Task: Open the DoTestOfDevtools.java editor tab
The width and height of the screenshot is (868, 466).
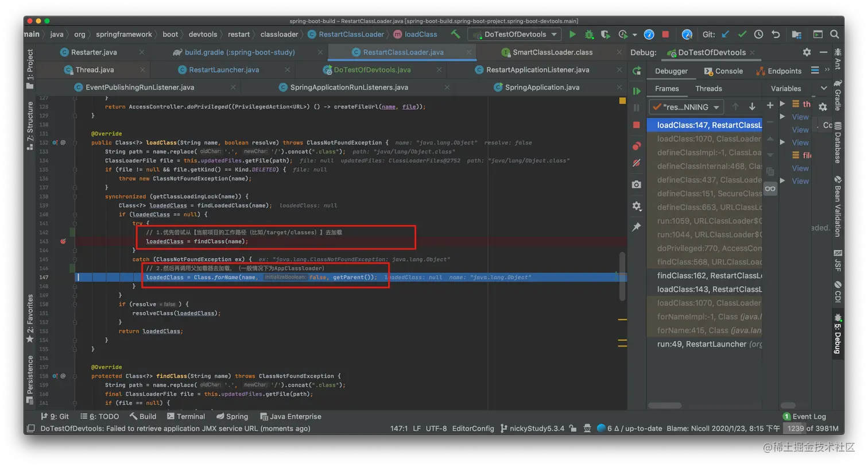Action: [366, 70]
